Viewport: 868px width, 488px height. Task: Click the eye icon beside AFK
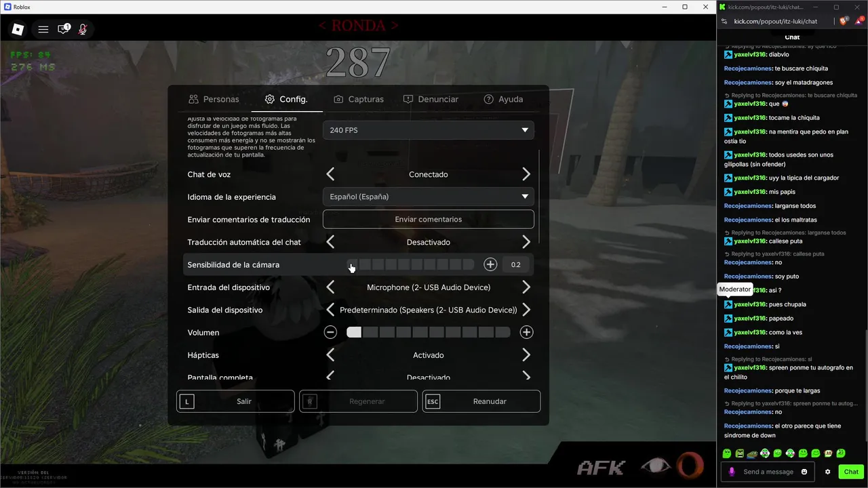tap(655, 466)
